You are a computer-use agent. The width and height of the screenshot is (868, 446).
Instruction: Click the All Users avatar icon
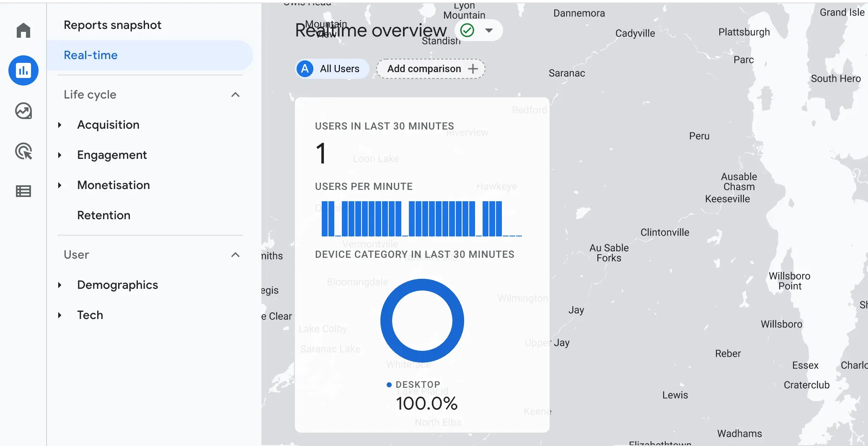tap(305, 69)
